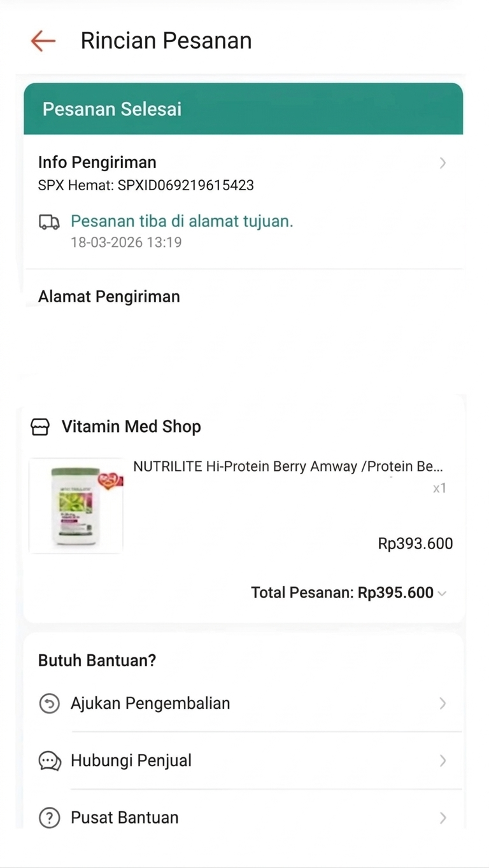Tap the chat bubble icon for Hubungi Penjual
This screenshot has height=868, width=489.
click(x=49, y=760)
